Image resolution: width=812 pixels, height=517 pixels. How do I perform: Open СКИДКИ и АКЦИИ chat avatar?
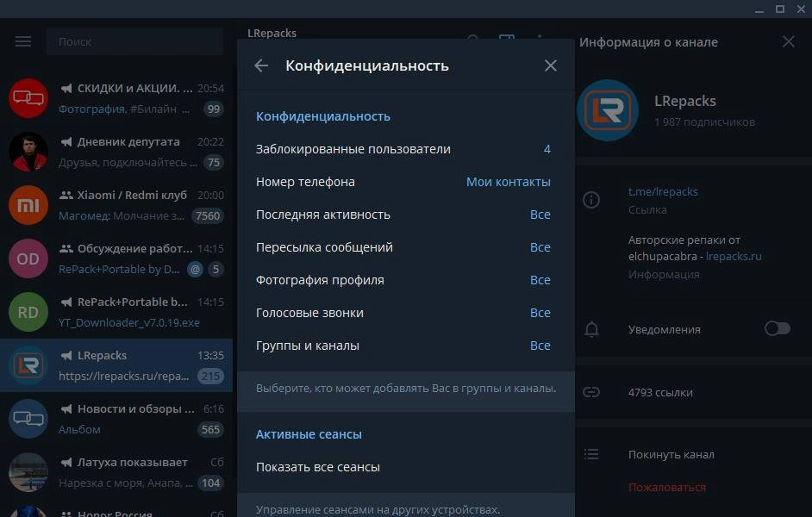click(x=28, y=98)
